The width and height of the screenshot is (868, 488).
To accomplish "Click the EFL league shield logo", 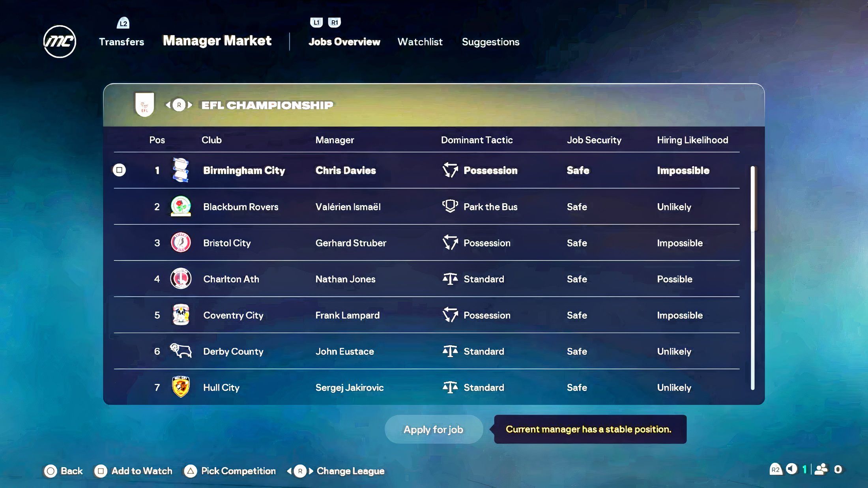I will pyautogui.click(x=144, y=105).
